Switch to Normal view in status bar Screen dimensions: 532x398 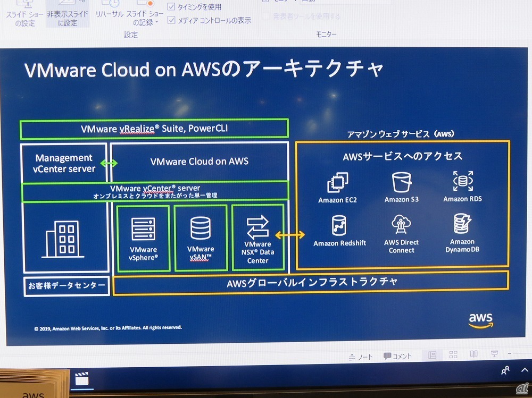432,355
